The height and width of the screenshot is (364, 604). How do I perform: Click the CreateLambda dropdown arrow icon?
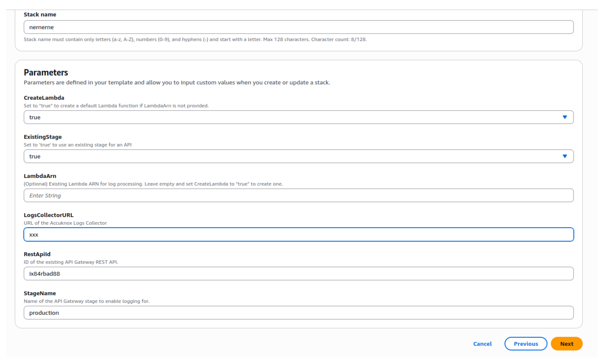coord(565,117)
